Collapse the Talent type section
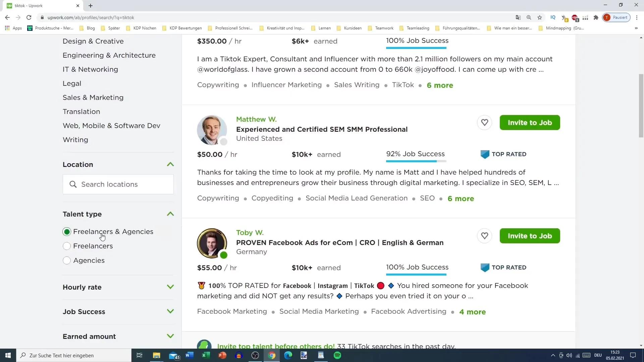644x362 pixels. click(170, 214)
